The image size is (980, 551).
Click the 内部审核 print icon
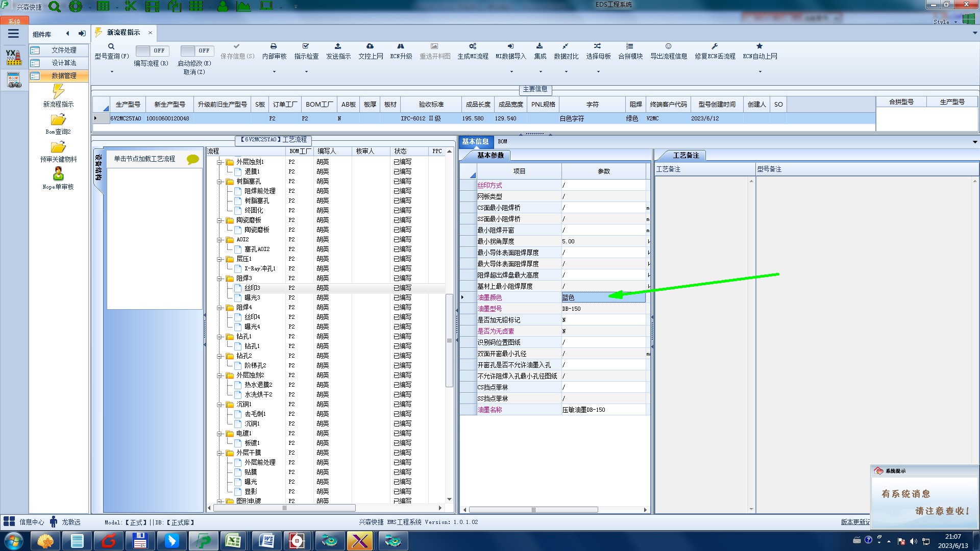point(274,46)
